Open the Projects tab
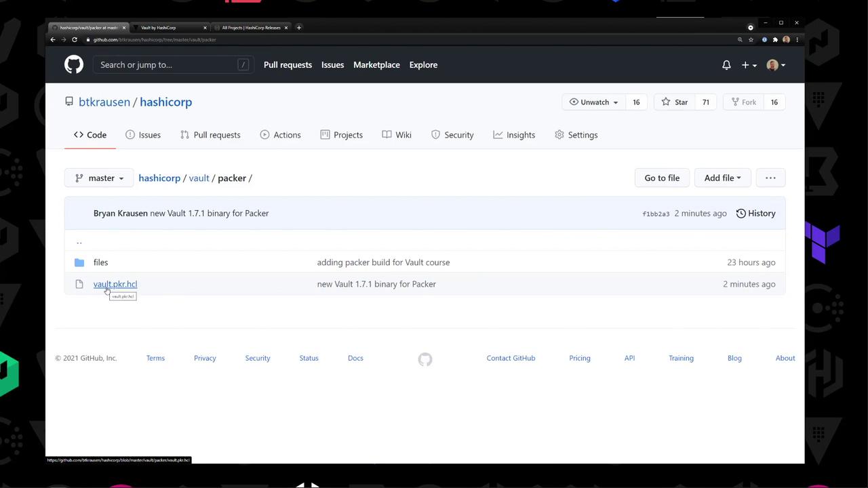The height and width of the screenshot is (488, 868). pyautogui.click(x=341, y=135)
